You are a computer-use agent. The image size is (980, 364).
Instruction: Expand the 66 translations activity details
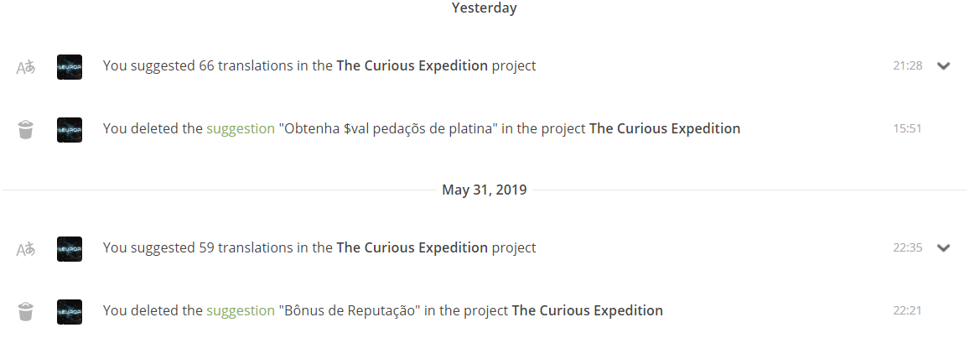click(x=943, y=66)
